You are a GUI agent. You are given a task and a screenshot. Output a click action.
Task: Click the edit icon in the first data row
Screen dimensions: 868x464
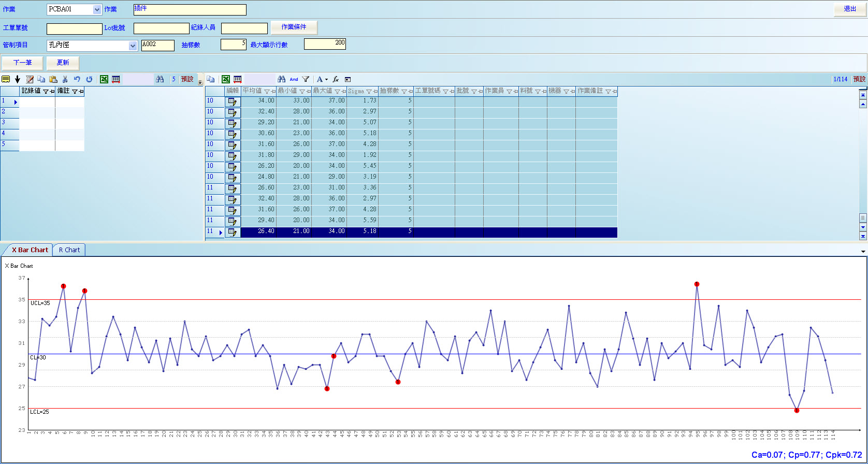point(233,102)
